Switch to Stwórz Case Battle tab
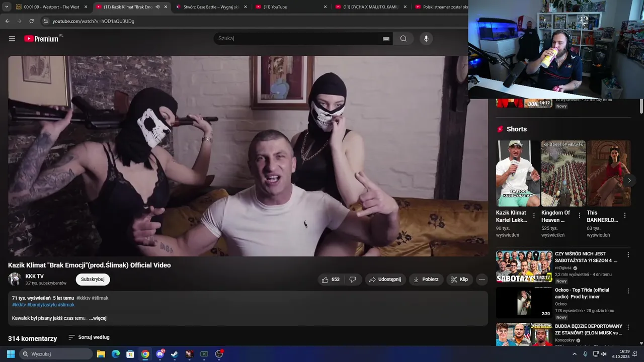The height and width of the screenshot is (362, 644). pyautogui.click(x=211, y=7)
